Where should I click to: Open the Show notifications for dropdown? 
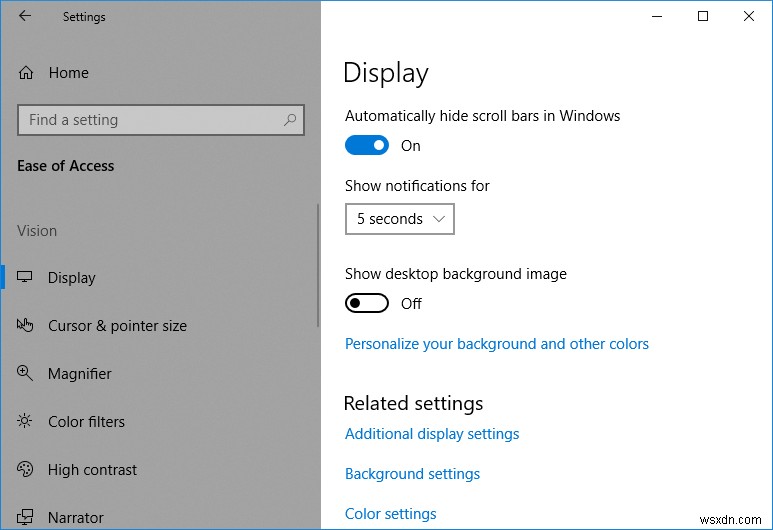tap(399, 219)
